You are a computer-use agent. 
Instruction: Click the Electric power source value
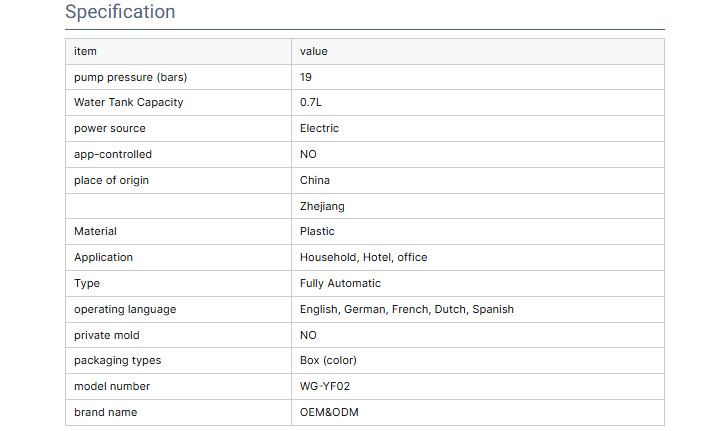tap(319, 129)
